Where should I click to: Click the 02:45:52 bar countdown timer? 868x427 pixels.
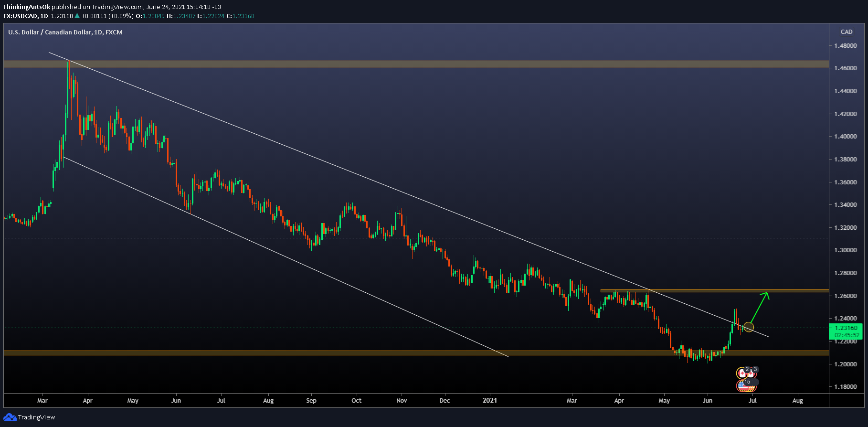pos(846,335)
